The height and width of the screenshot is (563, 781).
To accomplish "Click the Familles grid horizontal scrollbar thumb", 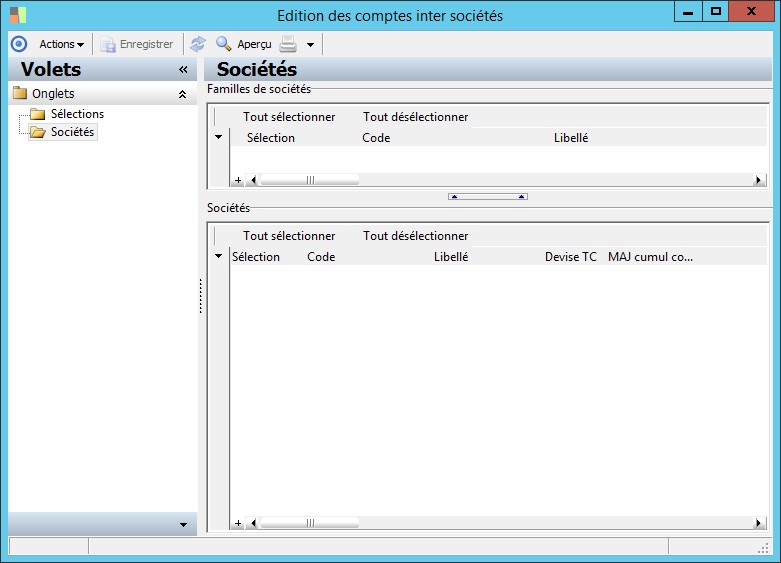I will [310, 180].
